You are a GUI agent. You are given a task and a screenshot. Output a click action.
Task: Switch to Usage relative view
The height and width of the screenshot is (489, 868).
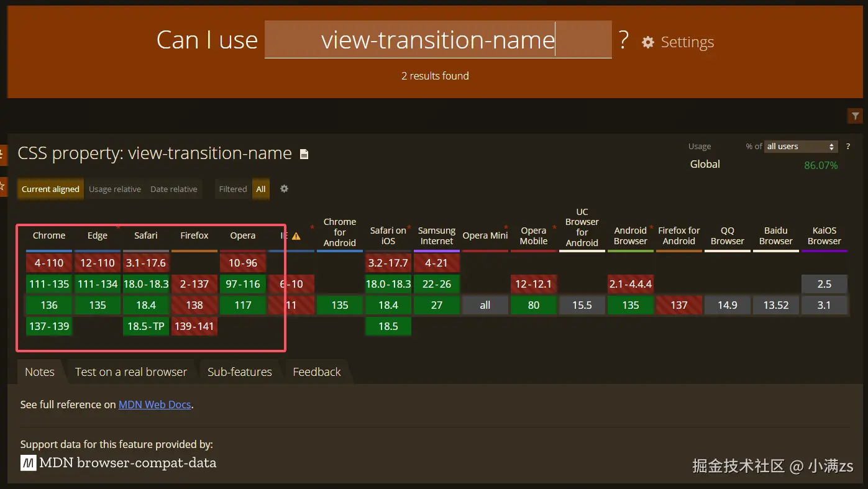pos(115,189)
